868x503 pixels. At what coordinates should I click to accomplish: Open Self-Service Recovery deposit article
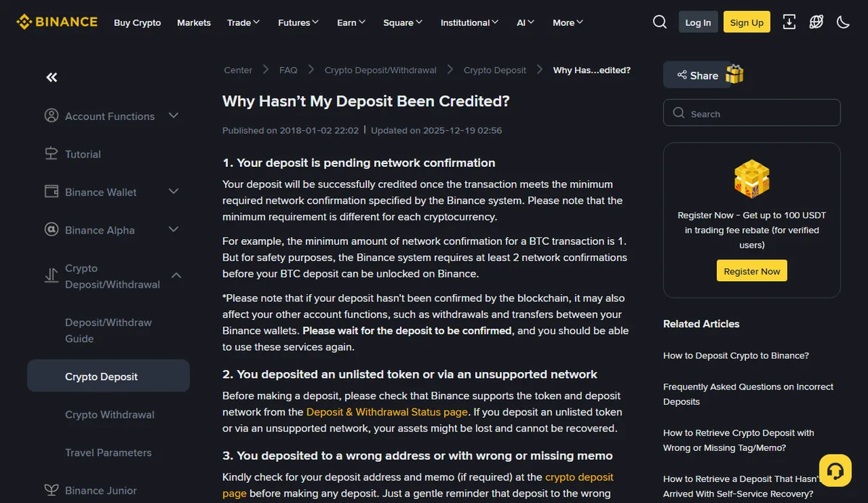click(x=741, y=486)
